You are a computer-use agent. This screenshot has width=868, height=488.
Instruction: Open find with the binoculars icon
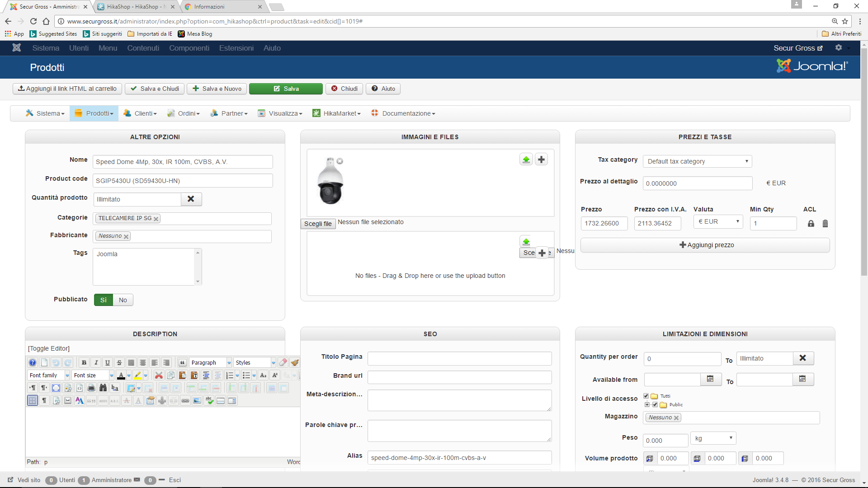point(103,388)
